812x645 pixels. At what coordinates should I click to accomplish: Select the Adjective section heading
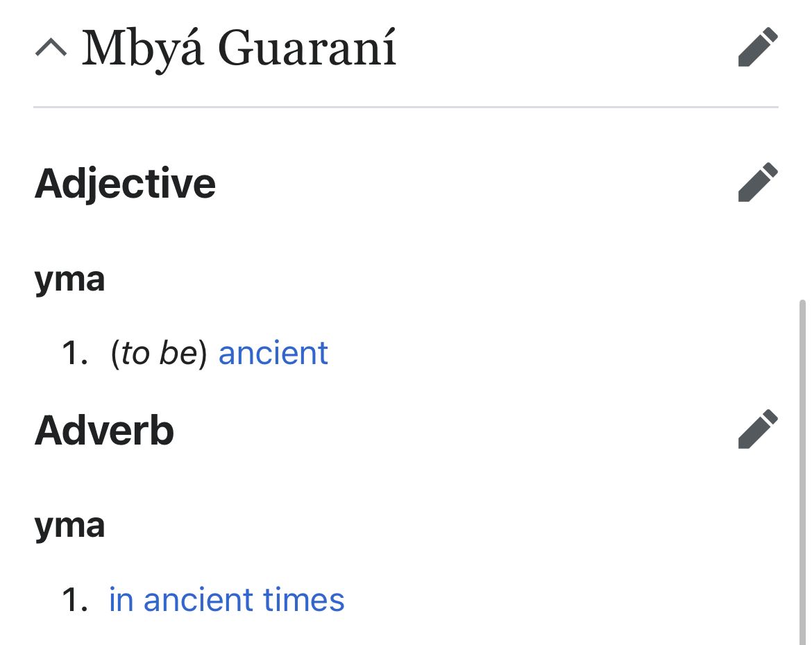125,183
